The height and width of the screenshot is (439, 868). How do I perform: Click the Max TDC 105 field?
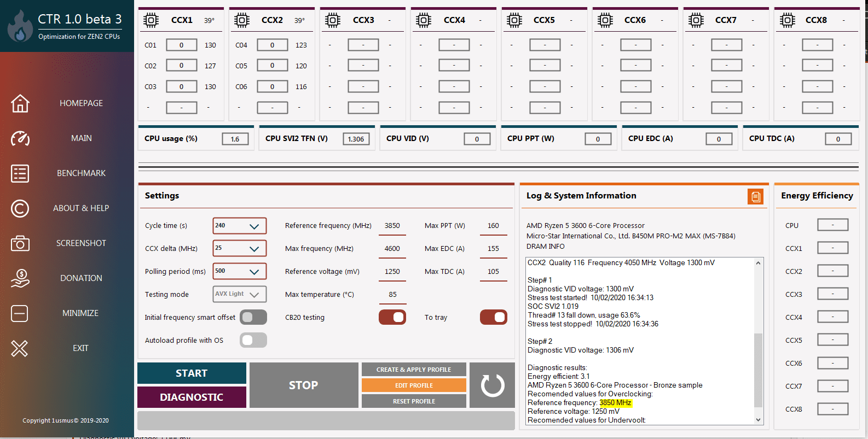pyautogui.click(x=493, y=272)
